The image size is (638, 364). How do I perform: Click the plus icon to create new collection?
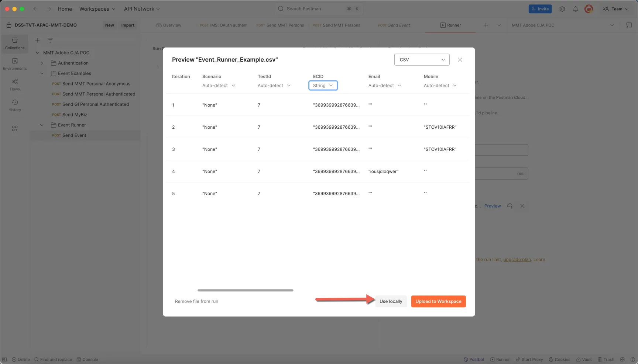coord(37,40)
